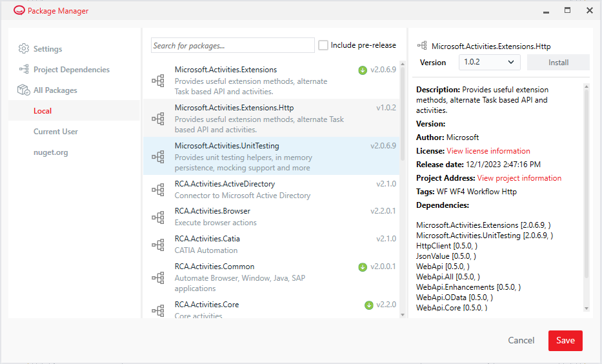Viewport: 602px width, 364px height.
Task: Click version v2.2.0.1 of RCA.Activities.Browser
Action: 383,211
